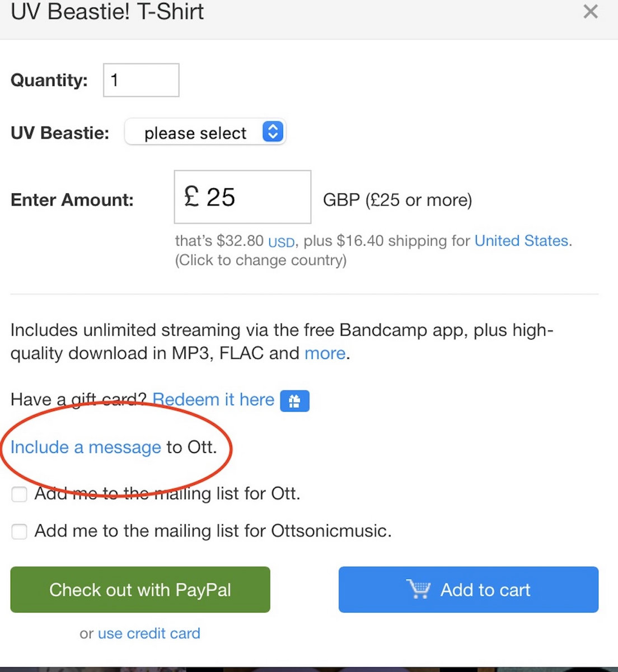Open the 'more' download formats link
This screenshot has width=618, height=672.
coord(325,353)
